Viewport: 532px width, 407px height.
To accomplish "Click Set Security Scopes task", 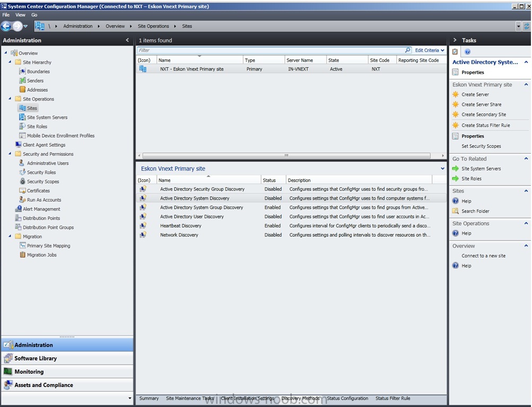I will (481, 146).
